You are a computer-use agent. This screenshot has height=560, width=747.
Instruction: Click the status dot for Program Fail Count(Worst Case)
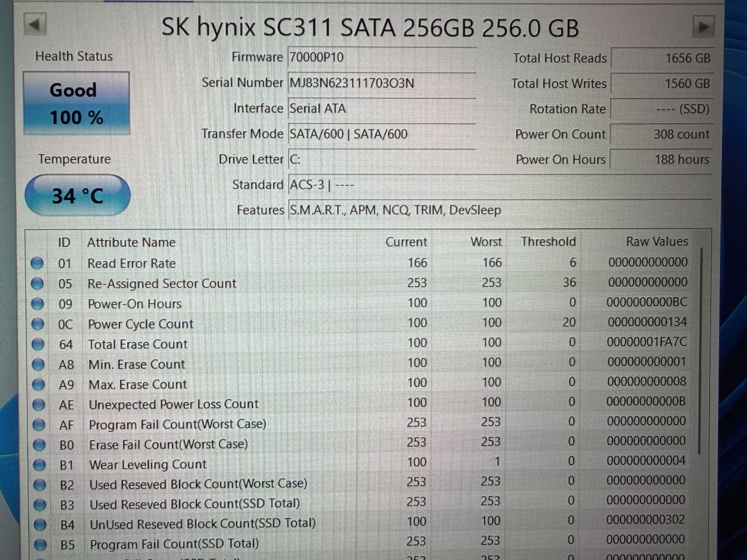pyautogui.click(x=39, y=425)
